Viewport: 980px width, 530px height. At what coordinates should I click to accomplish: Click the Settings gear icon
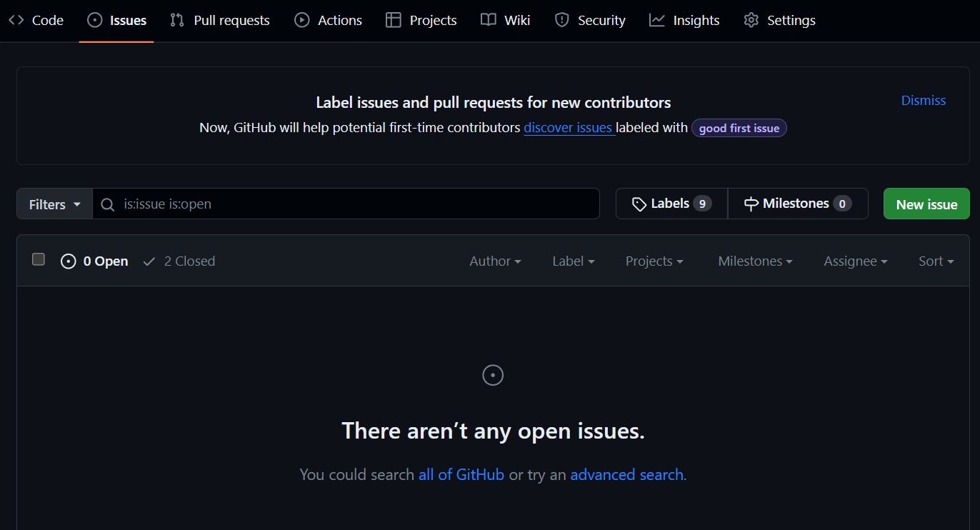[x=751, y=20]
